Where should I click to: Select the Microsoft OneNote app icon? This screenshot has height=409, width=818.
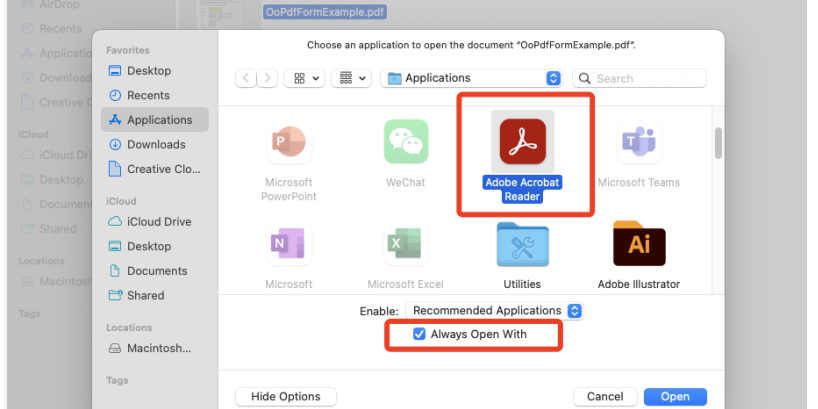pos(290,244)
